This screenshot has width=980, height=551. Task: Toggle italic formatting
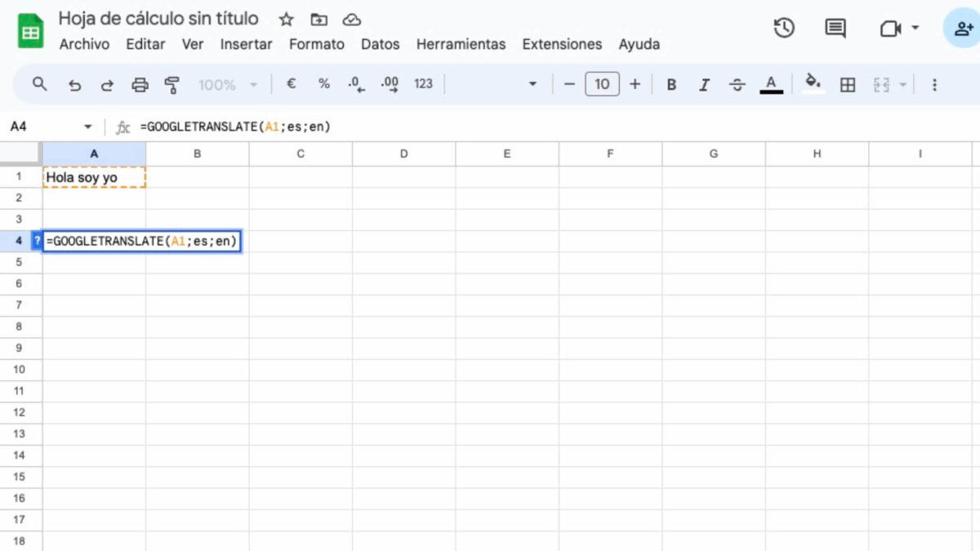[704, 85]
